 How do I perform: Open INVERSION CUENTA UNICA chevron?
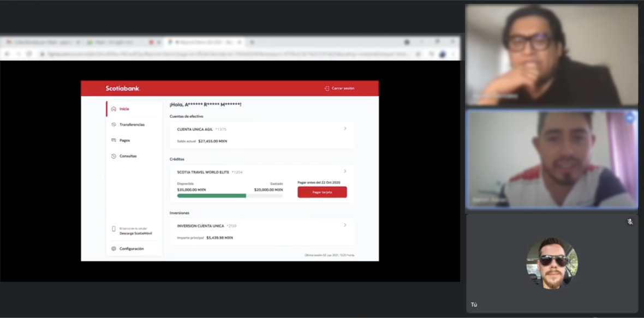coord(345,225)
